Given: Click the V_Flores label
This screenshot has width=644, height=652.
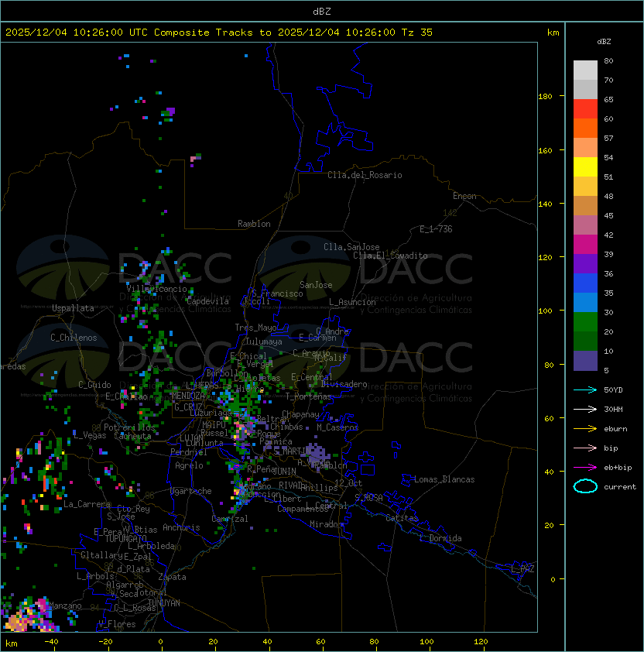Looking at the screenshot, I should [117, 624].
